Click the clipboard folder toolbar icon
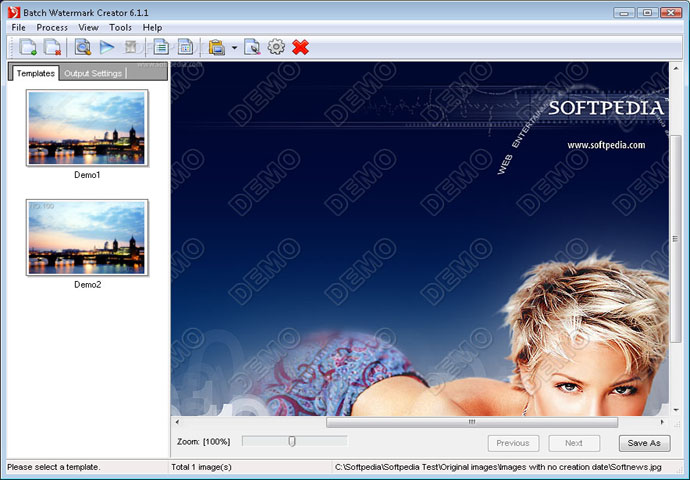The width and height of the screenshot is (690, 480). click(216, 47)
